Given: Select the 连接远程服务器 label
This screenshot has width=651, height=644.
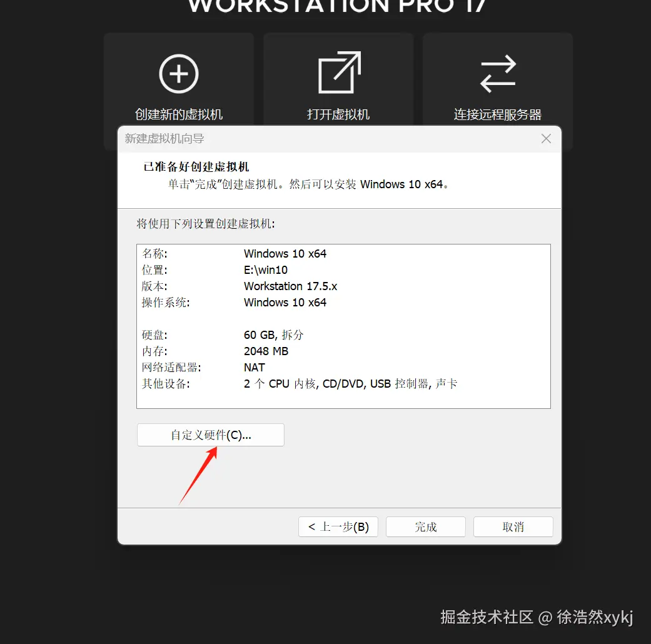Looking at the screenshot, I should (x=498, y=114).
